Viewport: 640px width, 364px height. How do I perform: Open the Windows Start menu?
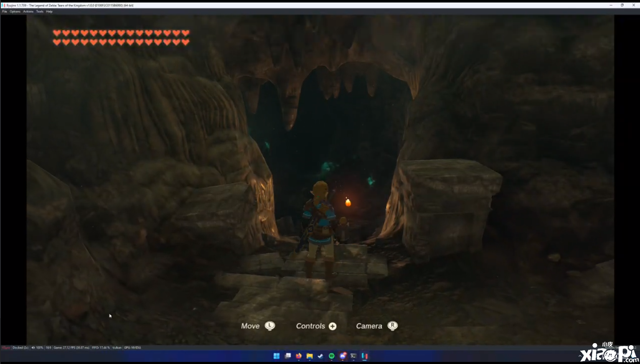277,356
